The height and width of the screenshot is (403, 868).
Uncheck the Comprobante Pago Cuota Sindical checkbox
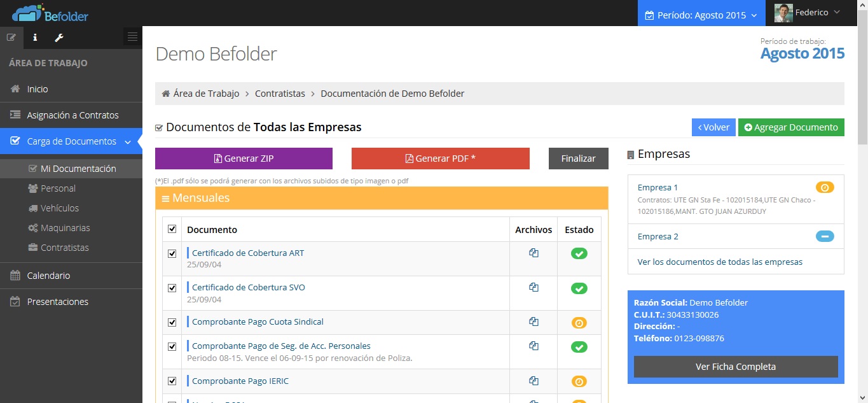[x=172, y=322]
